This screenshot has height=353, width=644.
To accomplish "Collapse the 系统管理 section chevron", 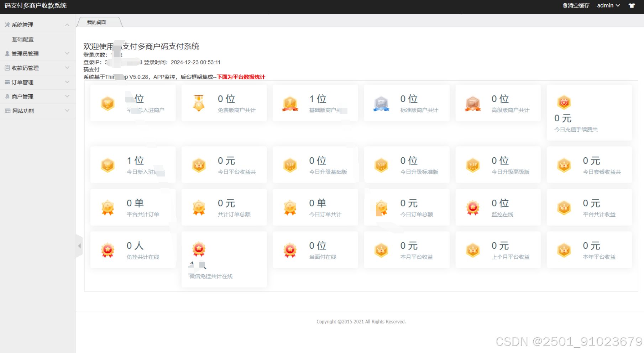I will click(x=67, y=25).
